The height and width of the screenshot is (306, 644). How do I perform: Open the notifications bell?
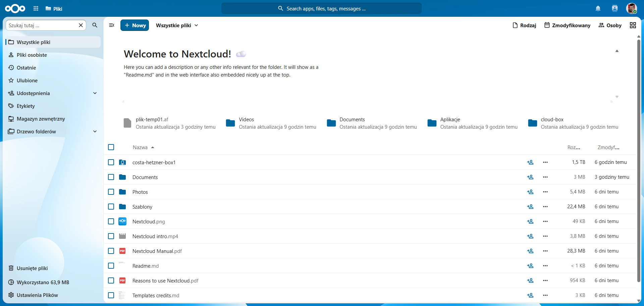point(598,8)
